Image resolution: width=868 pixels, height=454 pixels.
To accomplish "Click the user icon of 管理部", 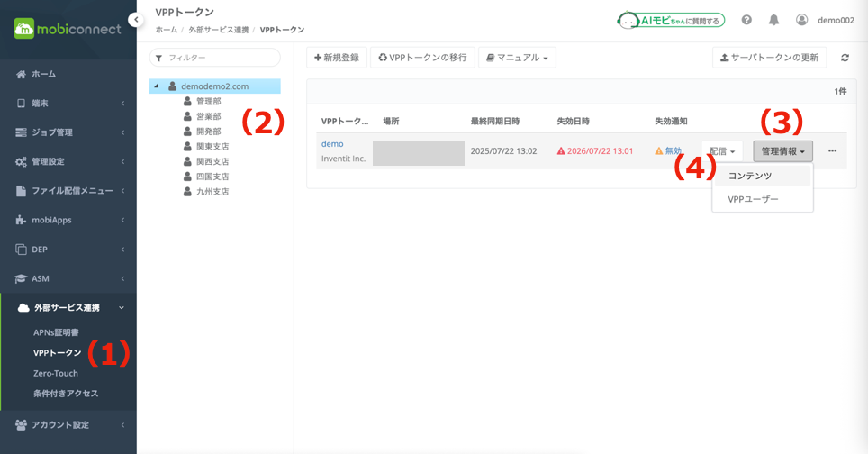I will click(x=187, y=101).
